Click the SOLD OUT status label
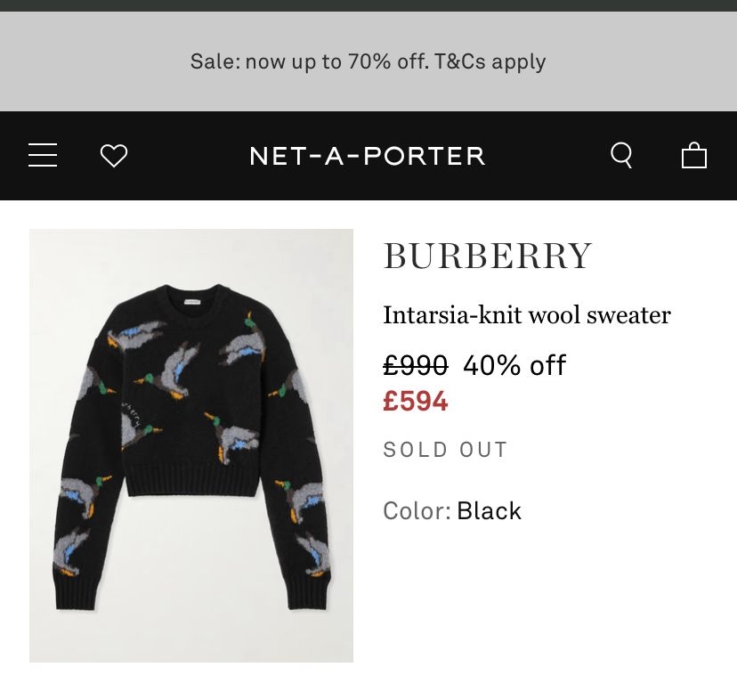Screen dimensions: 737x700 tap(445, 450)
